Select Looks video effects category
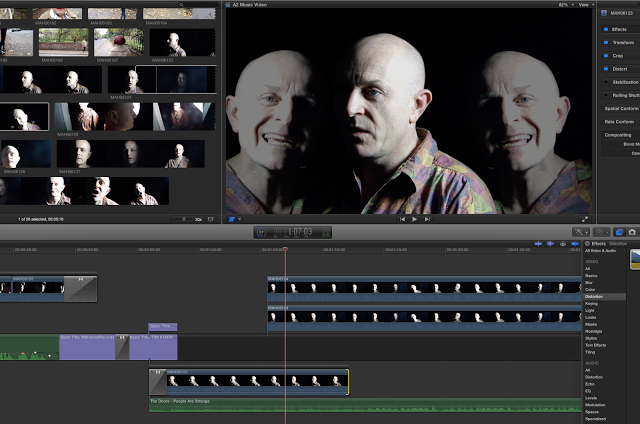The height and width of the screenshot is (424, 640). tap(590, 317)
